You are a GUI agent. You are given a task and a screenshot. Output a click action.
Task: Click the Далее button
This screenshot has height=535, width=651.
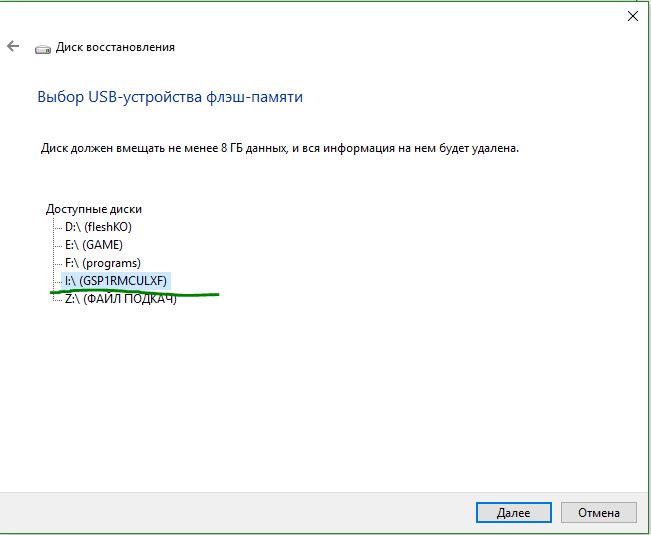click(x=513, y=513)
